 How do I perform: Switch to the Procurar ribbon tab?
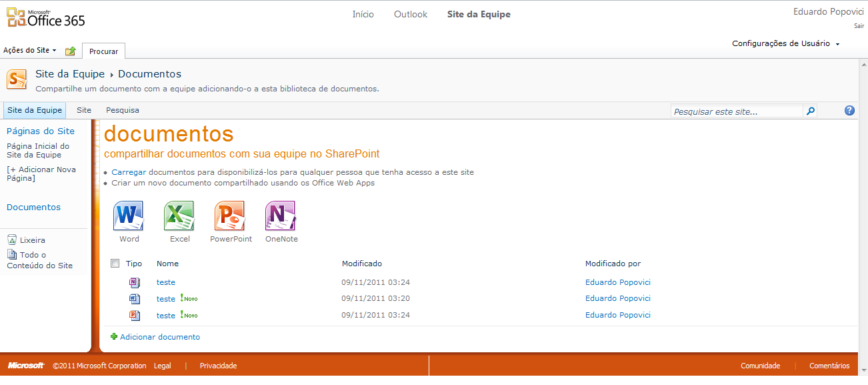103,51
